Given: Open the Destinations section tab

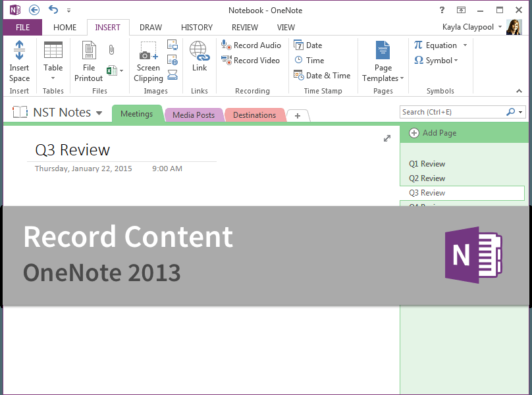Looking at the screenshot, I should tap(254, 115).
